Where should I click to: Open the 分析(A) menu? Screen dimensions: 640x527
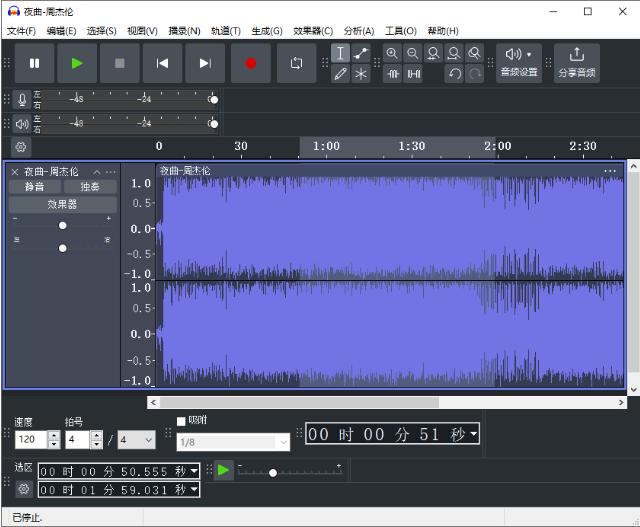pos(359,31)
